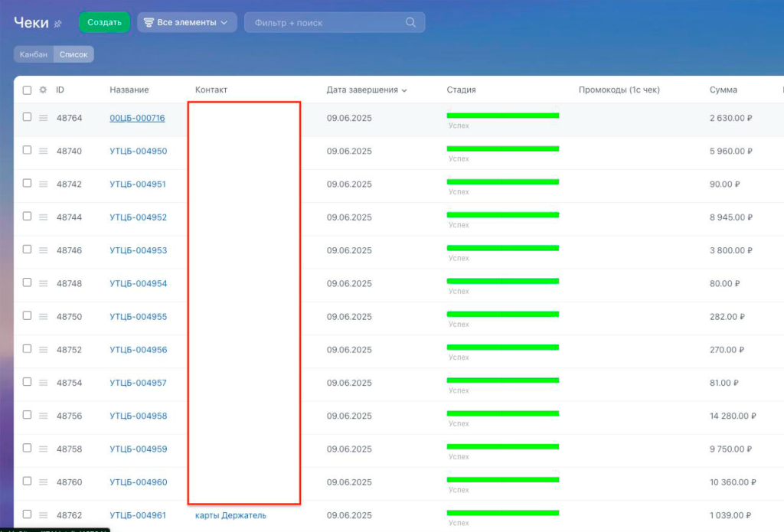Click the pin icon next to Чеки title
The height and width of the screenshot is (532, 784).
[57, 24]
